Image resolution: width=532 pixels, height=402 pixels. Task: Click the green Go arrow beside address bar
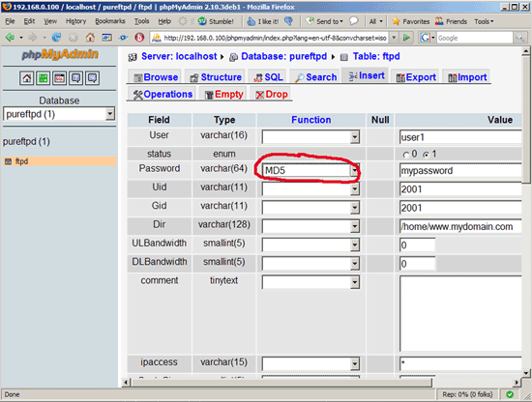click(x=406, y=38)
